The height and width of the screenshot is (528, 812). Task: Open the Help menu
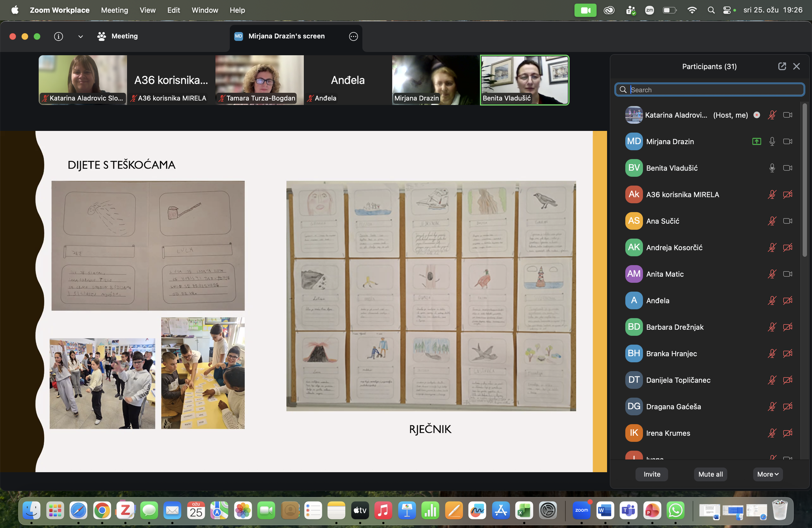(x=237, y=10)
